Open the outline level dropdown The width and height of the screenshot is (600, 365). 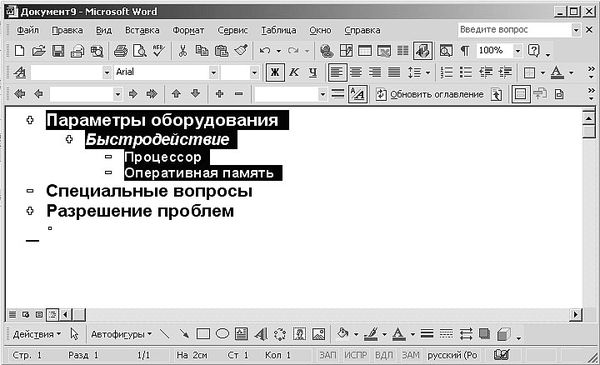click(117, 94)
